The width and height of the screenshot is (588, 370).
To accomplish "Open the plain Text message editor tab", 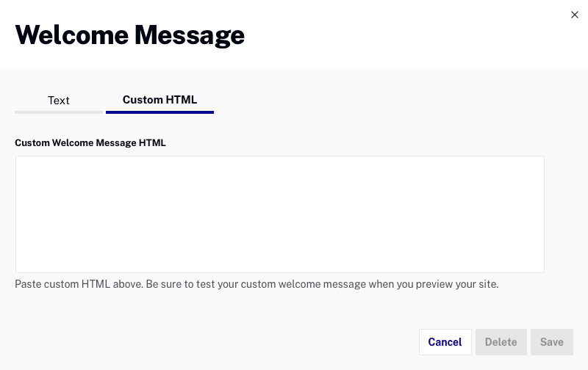I will 59,101.
